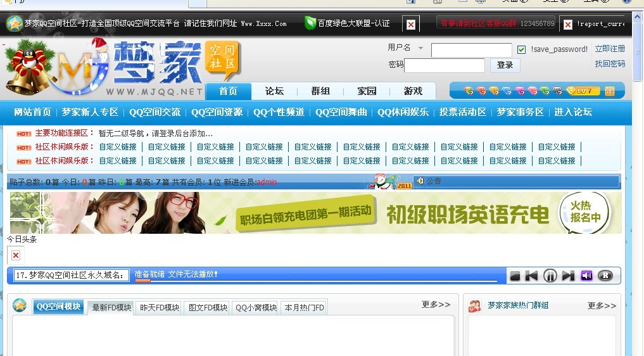Click the HOT tag beside 主要功能连接区
Viewport: 644px width, 356px height.
click(24, 134)
